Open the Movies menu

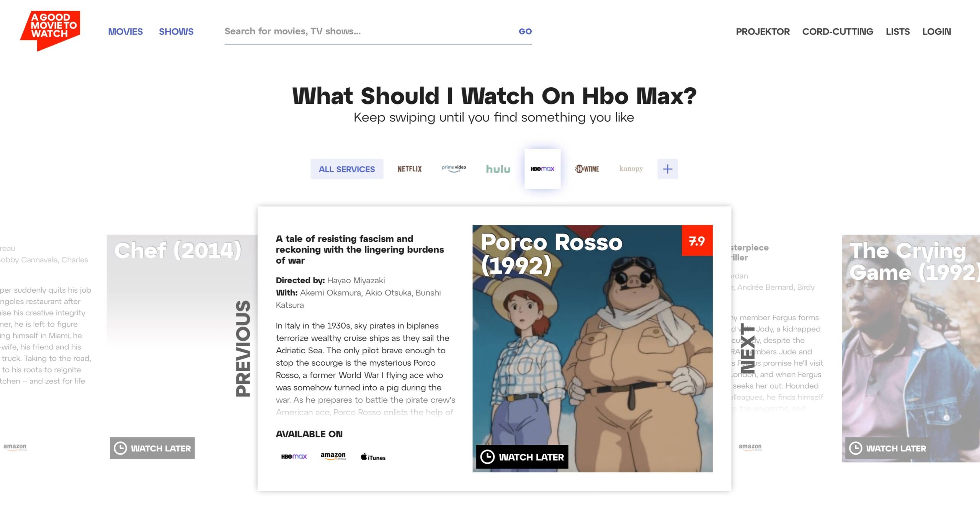125,31
